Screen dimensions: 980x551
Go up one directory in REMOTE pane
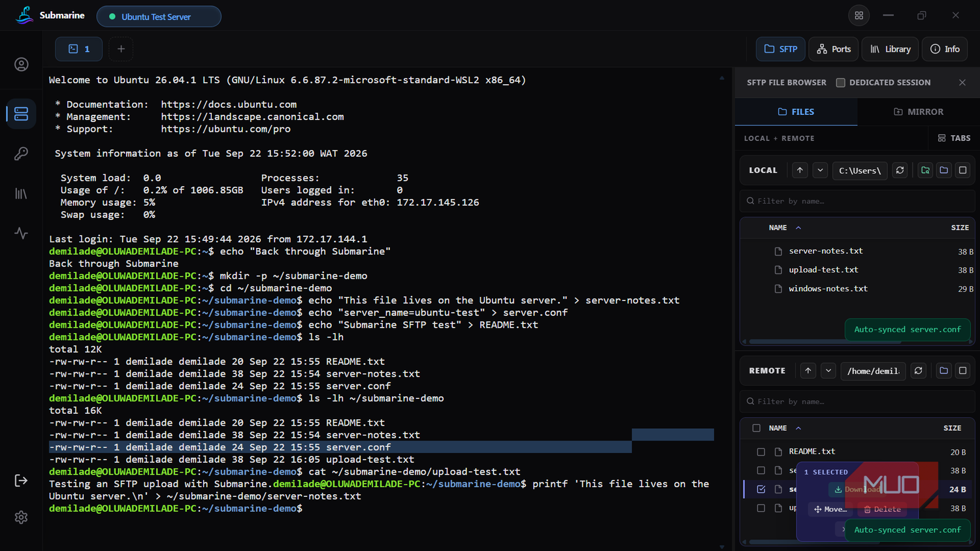(808, 371)
